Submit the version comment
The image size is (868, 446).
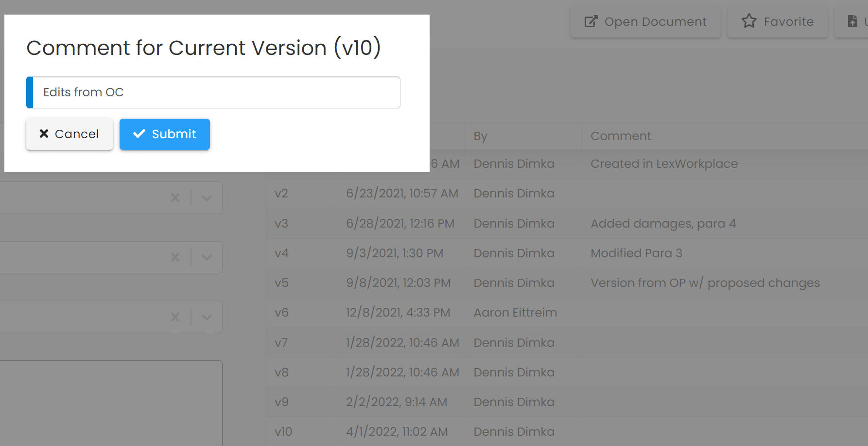coord(165,134)
